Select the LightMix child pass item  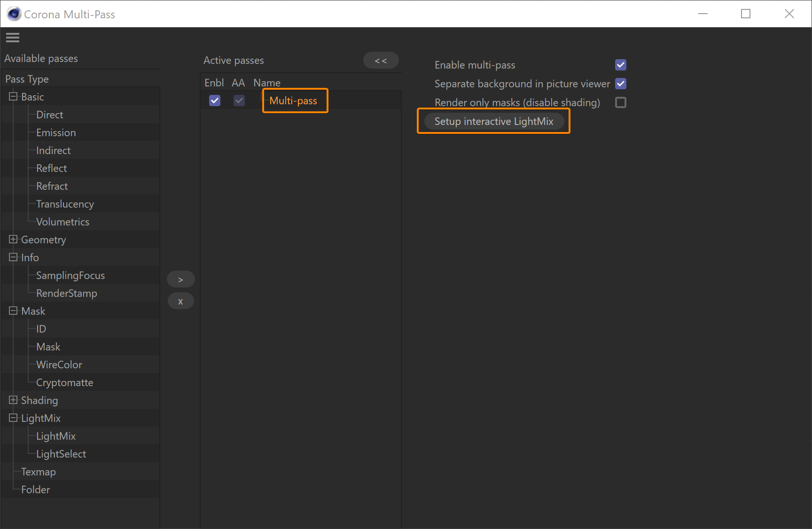[55, 436]
